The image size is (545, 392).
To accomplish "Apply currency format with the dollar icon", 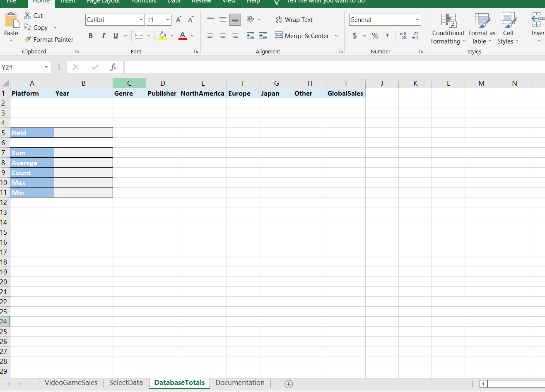I will (355, 36).
